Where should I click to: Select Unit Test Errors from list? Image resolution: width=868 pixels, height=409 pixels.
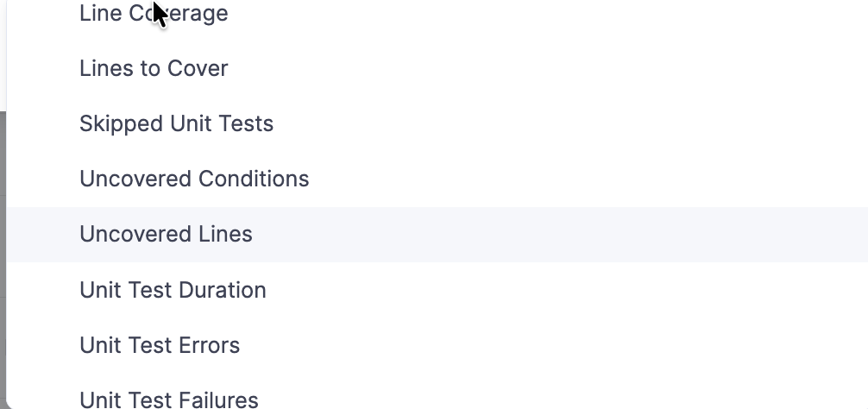[160, 345]
